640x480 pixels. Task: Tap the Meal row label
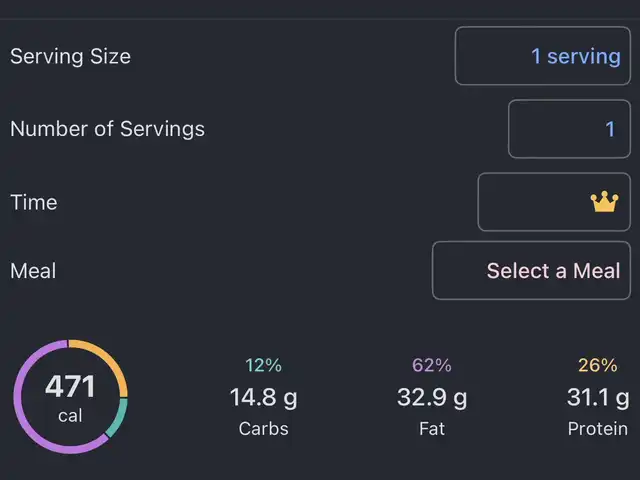[33, 270]
